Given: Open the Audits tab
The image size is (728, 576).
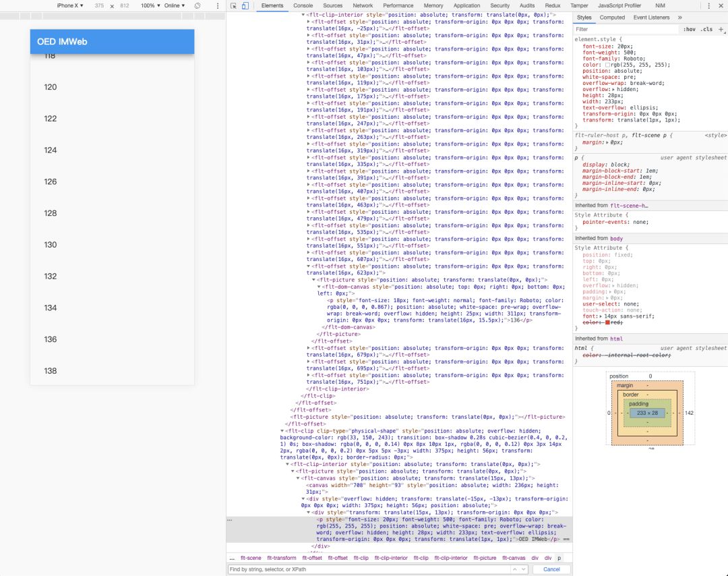Looking at the screenshot, I should [527, 5].
